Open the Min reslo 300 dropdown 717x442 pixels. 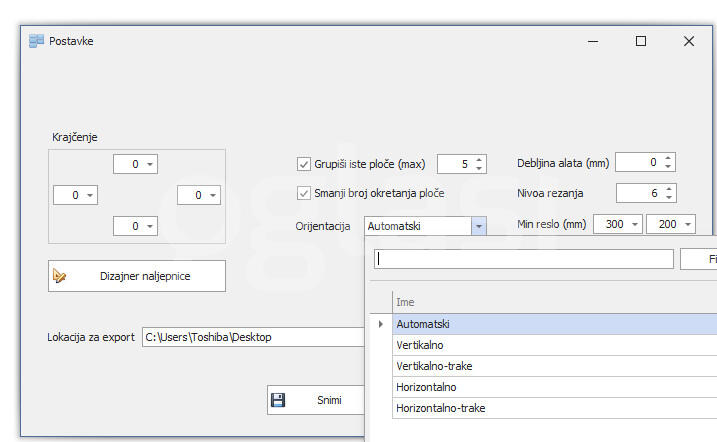(634, 225)
